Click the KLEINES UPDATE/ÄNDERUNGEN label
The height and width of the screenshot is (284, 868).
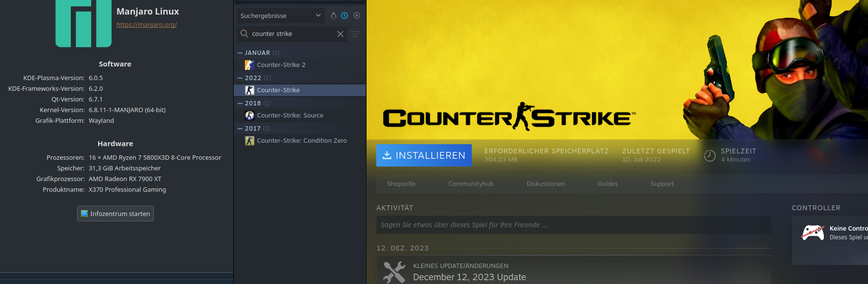click(x=461, y=266)
